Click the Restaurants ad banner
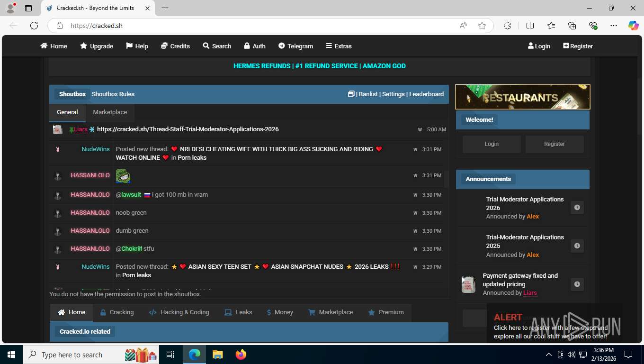This screenshot has height=364, width=644. click(523, 97)
